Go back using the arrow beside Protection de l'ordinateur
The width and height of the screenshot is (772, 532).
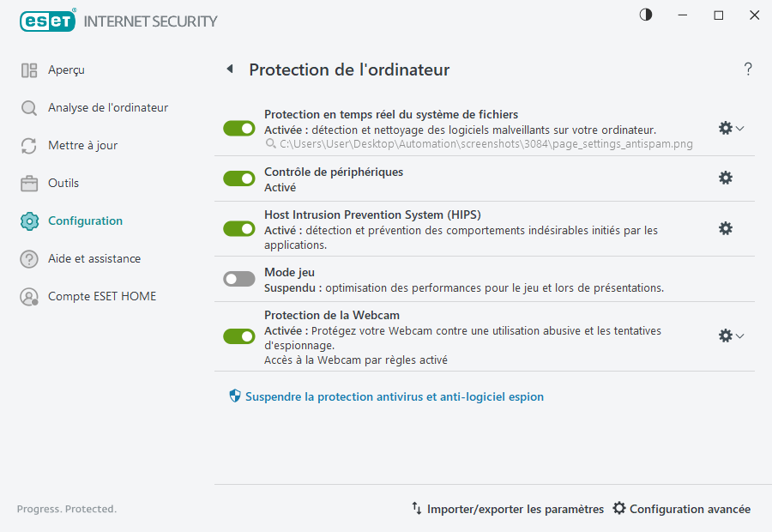click(x=229, y=69)
